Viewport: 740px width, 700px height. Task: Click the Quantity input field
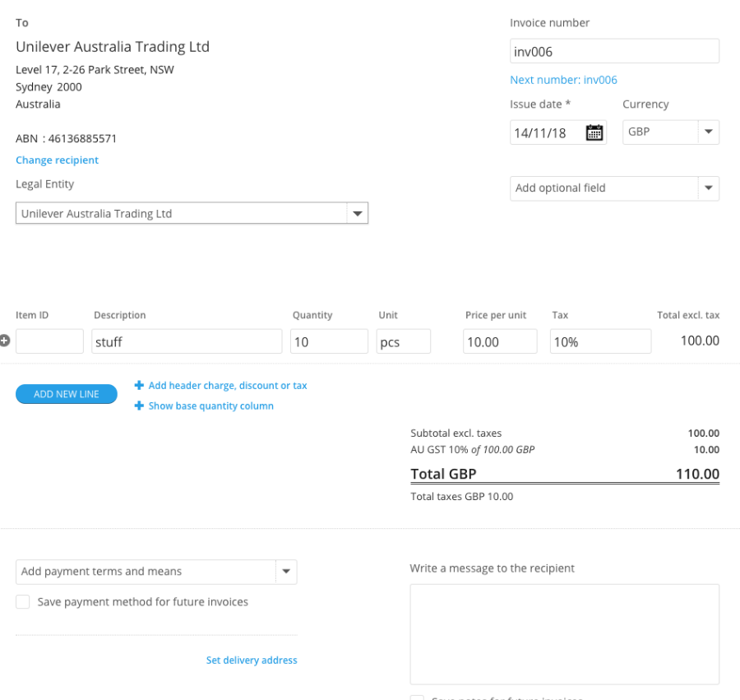click(x=328, y=341)
